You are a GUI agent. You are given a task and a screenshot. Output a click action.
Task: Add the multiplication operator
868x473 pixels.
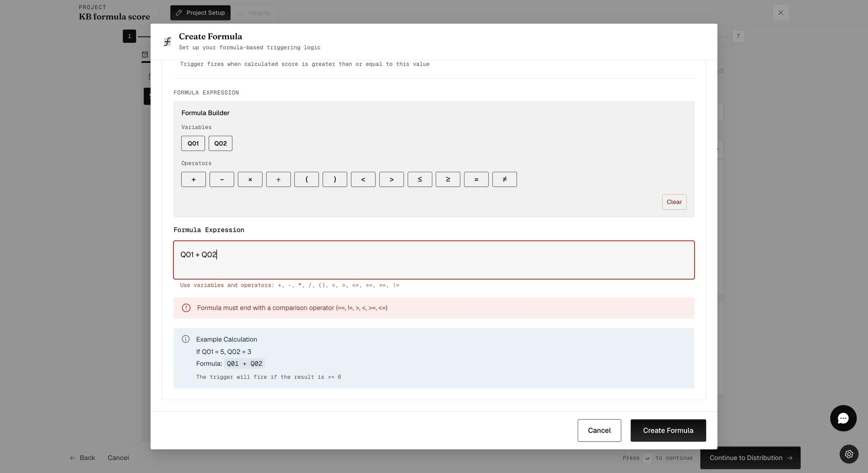point(250,179)
